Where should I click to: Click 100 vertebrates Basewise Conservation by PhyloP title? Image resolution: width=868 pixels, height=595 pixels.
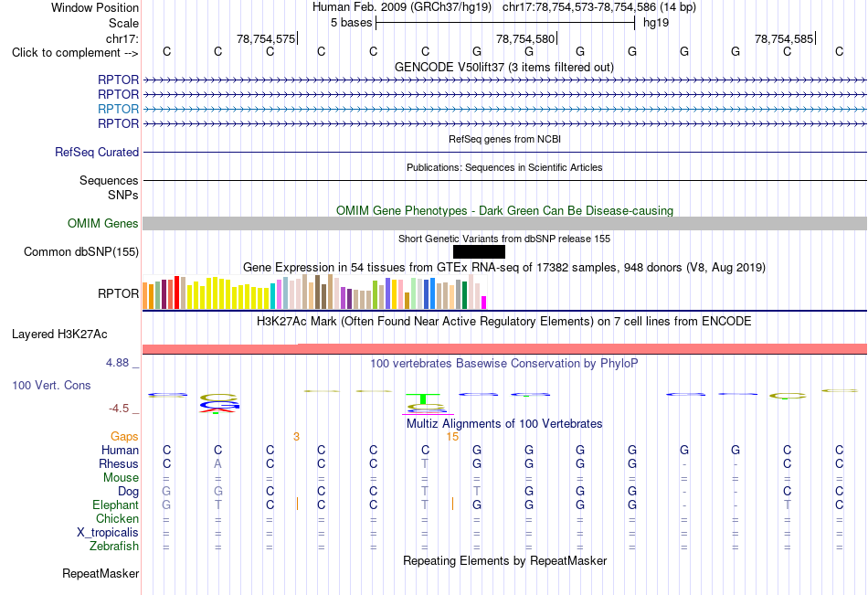[503, 364]
